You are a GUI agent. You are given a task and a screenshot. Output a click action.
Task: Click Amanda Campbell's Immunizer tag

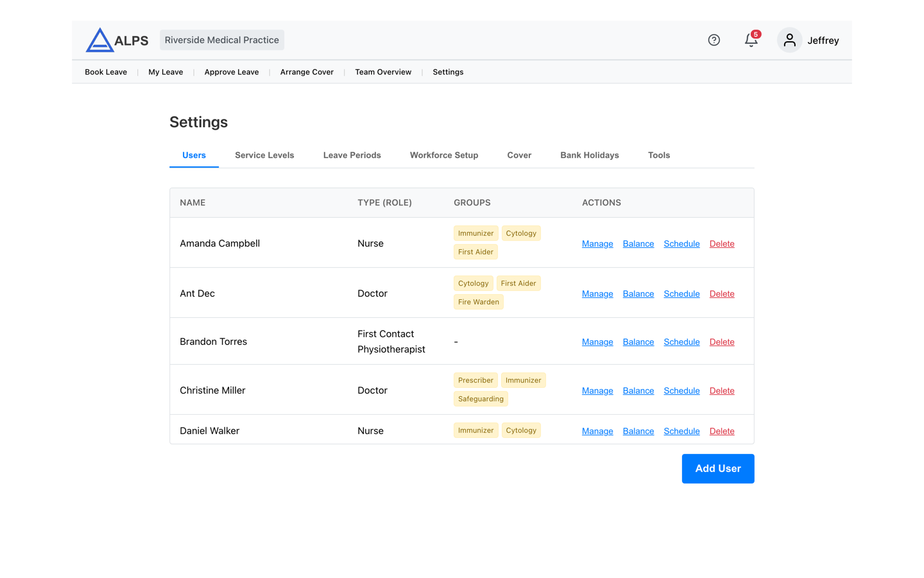click(475, 233)
